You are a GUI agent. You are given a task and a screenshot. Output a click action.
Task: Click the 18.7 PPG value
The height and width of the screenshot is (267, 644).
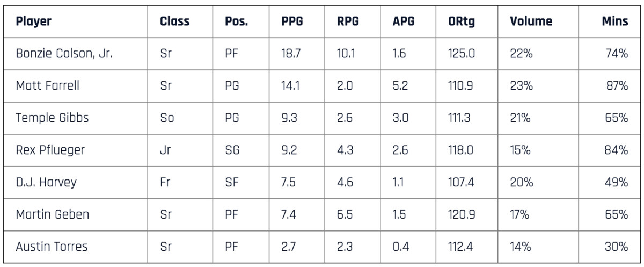[290, 54]
